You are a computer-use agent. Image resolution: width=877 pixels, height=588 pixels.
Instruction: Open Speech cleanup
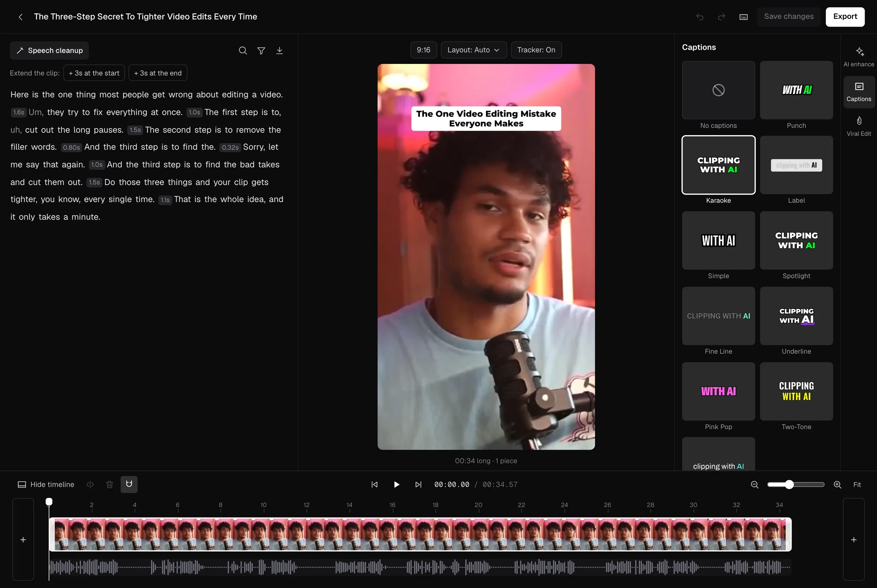[49, 51]
